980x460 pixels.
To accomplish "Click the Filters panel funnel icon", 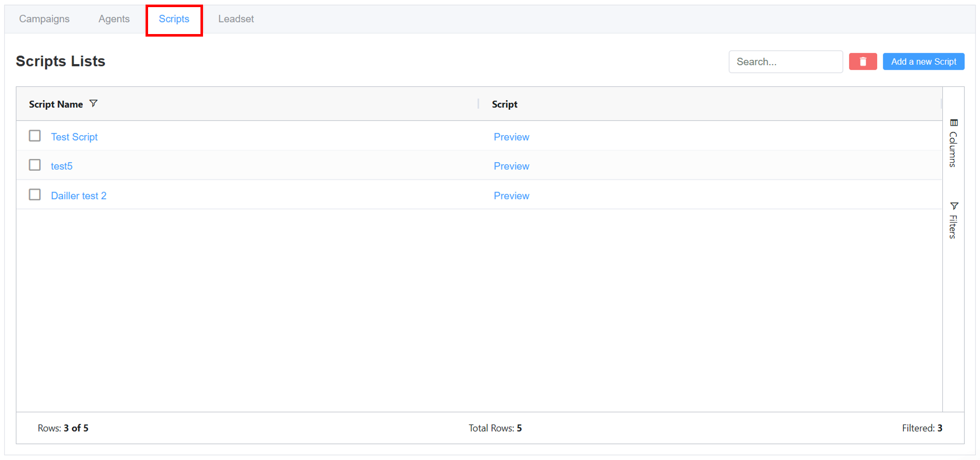I will 954,206.
